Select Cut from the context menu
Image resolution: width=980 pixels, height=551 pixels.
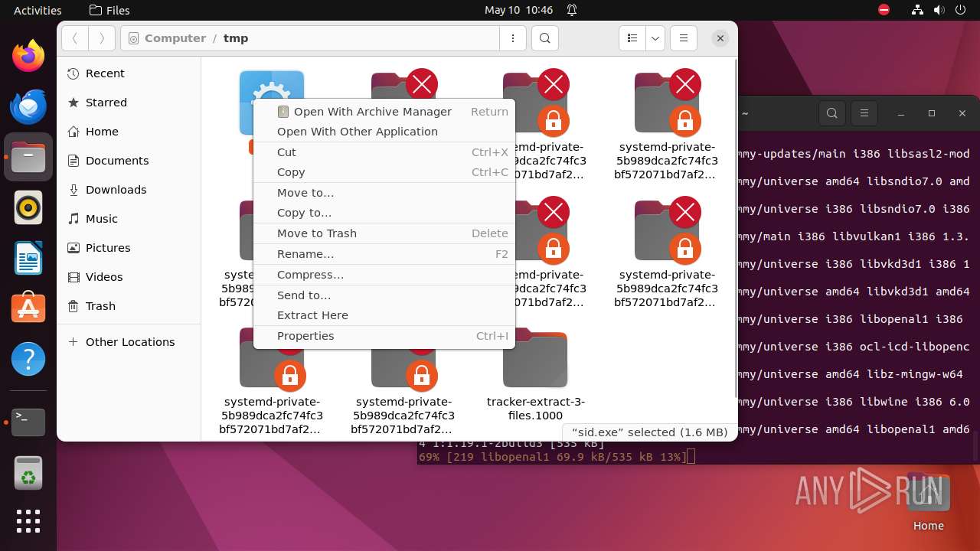tap(384, 152)
